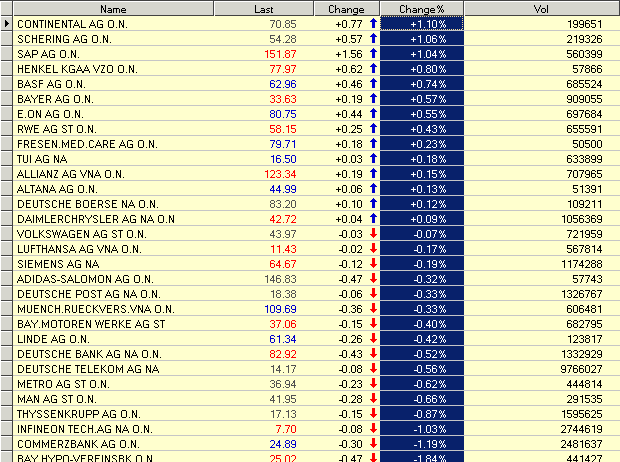Click the blue up arrow for DAIMLERCHRYSLER
Screen dimensions: 620x462
click(x=373, y=218)
